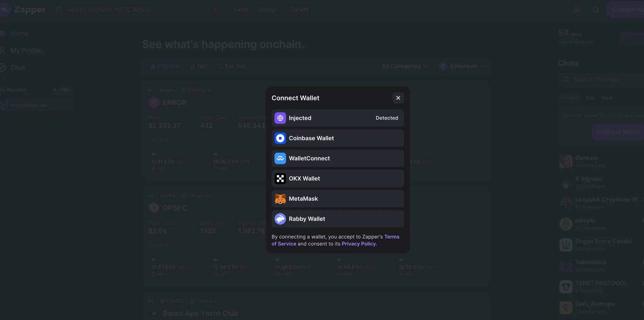
Task: Switch to the New chats tab
Action: 607,98
